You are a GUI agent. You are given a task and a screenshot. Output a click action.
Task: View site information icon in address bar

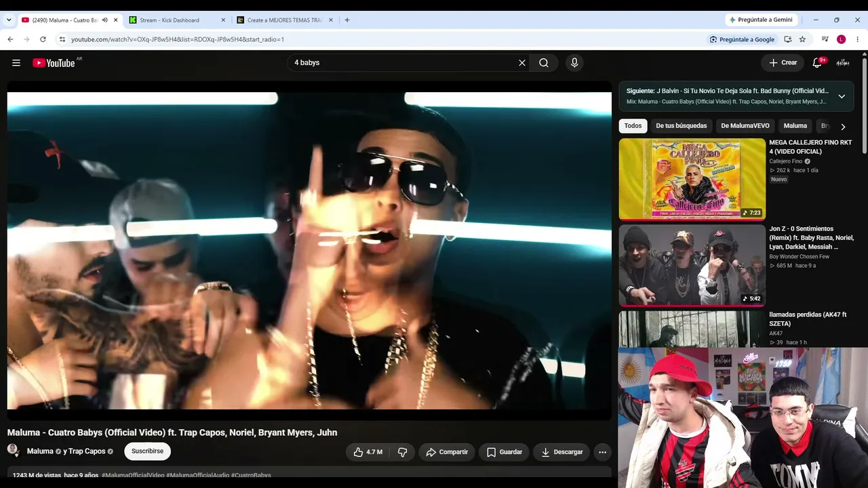pos(62,39)
